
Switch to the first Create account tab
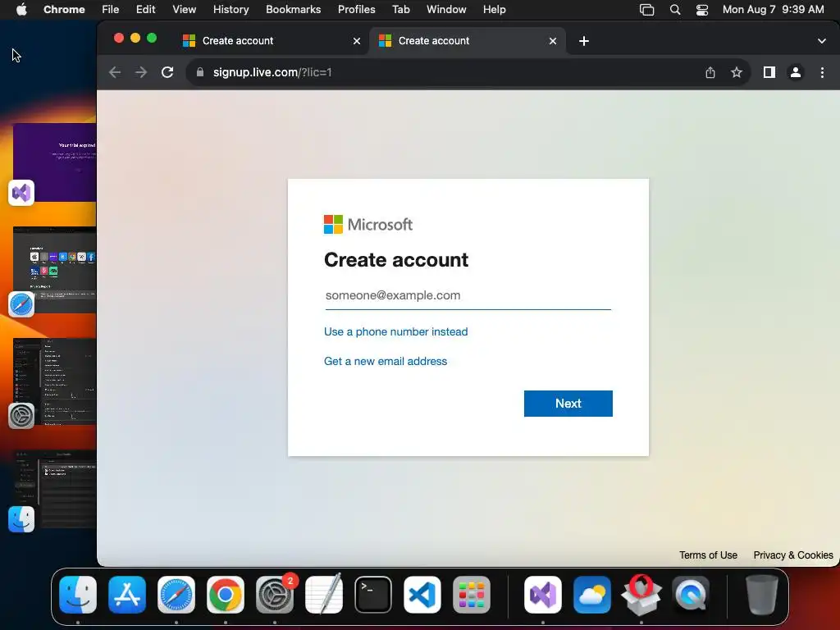click(271, 41)
